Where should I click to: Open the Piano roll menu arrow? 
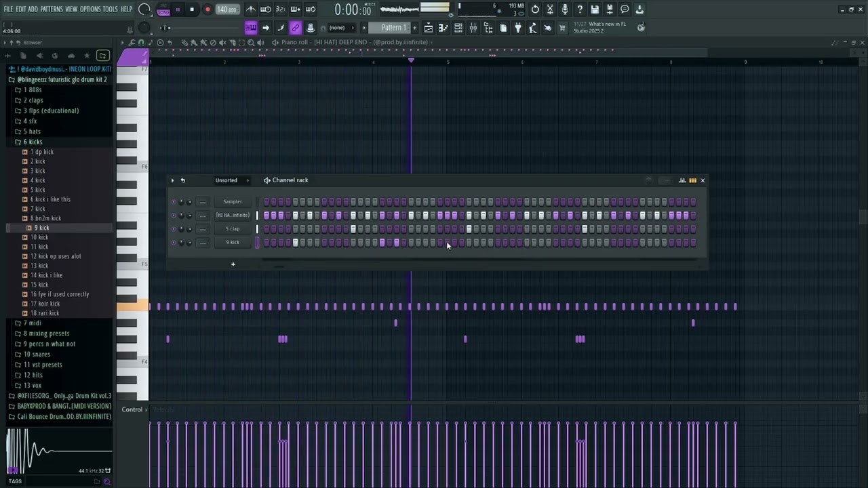tap(123, 43)
